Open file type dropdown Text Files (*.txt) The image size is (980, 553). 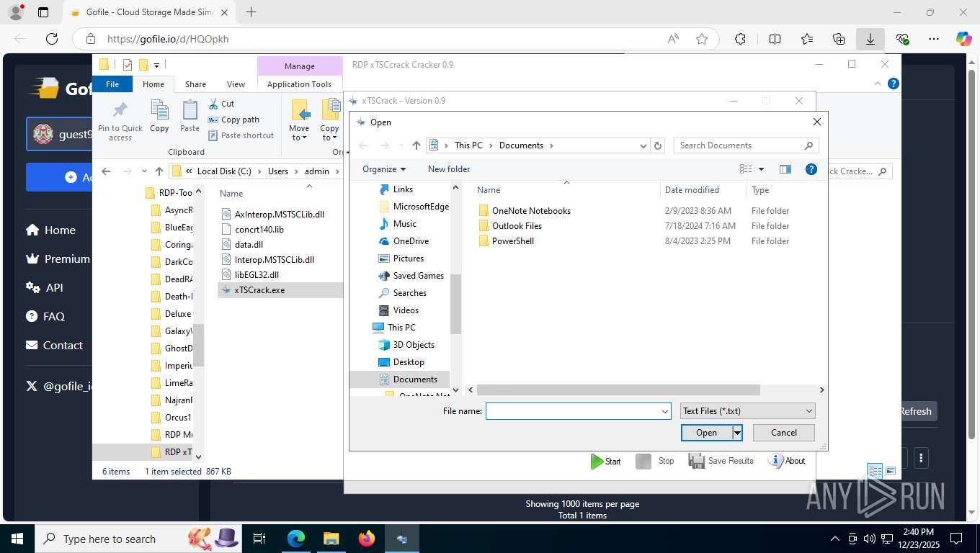click(748, 411)
